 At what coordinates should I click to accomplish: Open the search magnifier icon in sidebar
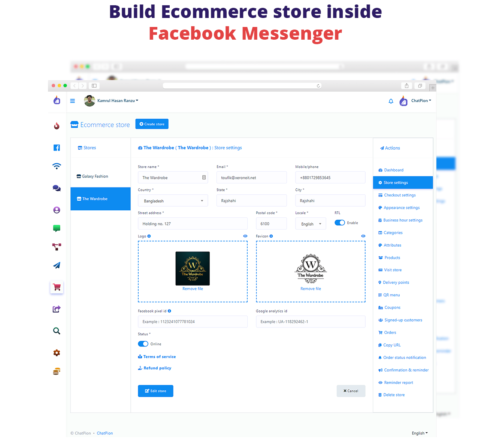(57, 331)
